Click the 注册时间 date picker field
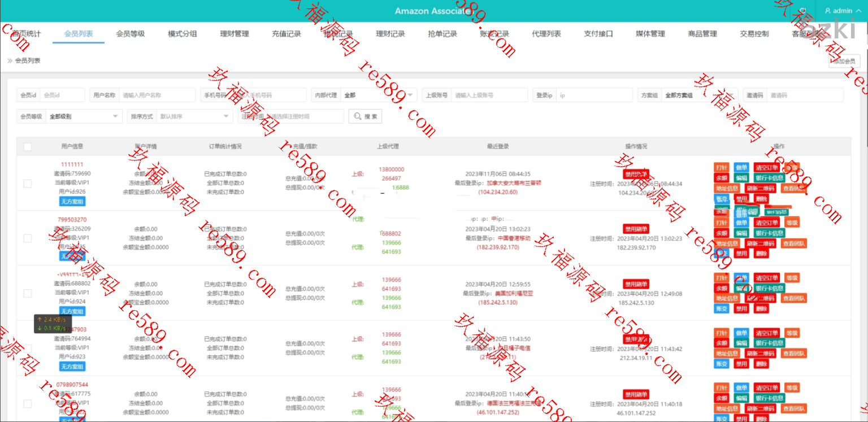This screenshot has width=868, height=422. coord(305,116)
